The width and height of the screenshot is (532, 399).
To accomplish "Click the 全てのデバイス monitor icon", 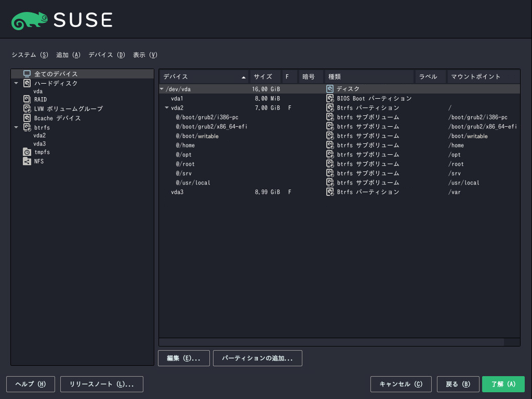I will coord(27,74).
